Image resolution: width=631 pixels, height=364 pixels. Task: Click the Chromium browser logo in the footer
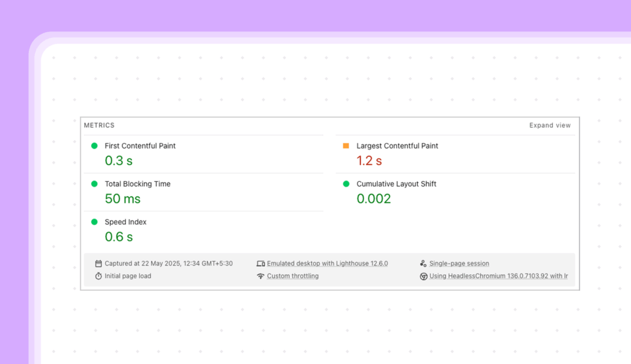click(423, 276)
